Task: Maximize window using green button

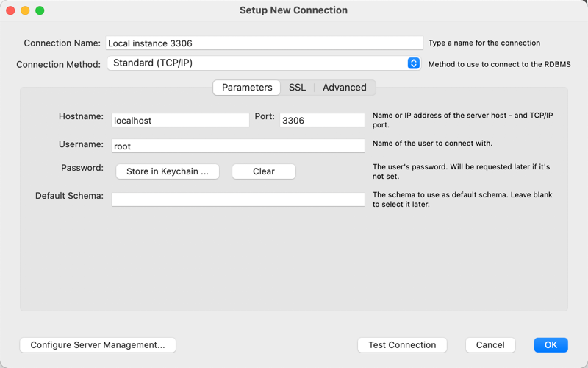Action: tap(40, 10)
